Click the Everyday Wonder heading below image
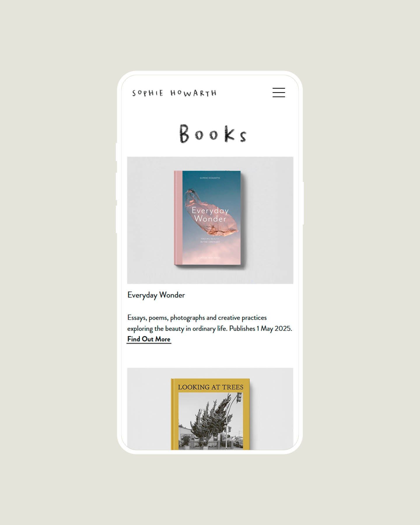The height and width of the screenshot is (525, 420). point(156,295)
